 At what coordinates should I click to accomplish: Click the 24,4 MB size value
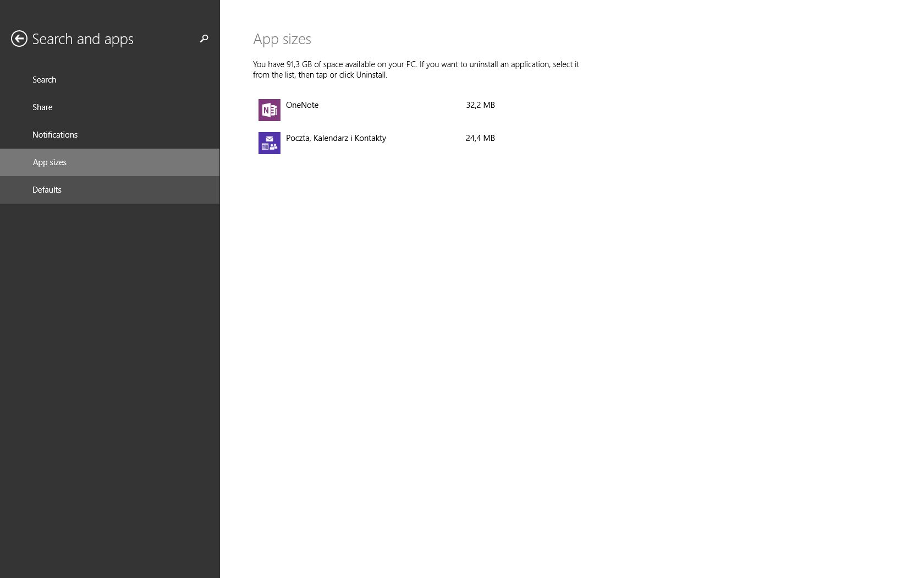click(x=480, y=138)
